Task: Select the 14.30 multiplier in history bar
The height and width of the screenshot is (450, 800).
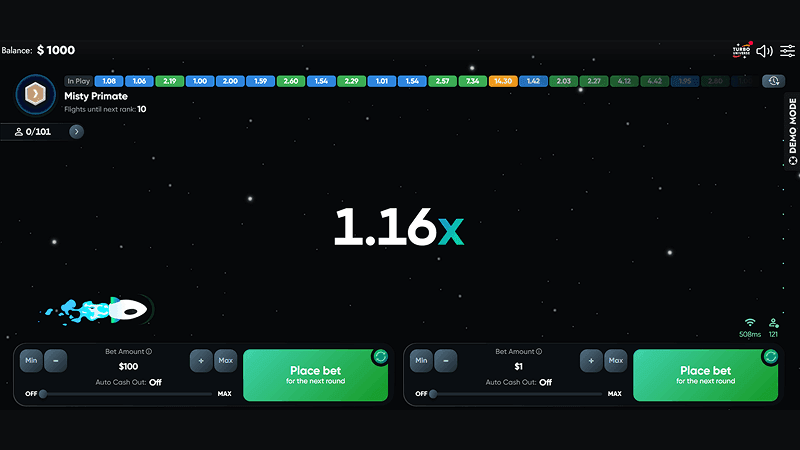Action: (x=502, y=81)
